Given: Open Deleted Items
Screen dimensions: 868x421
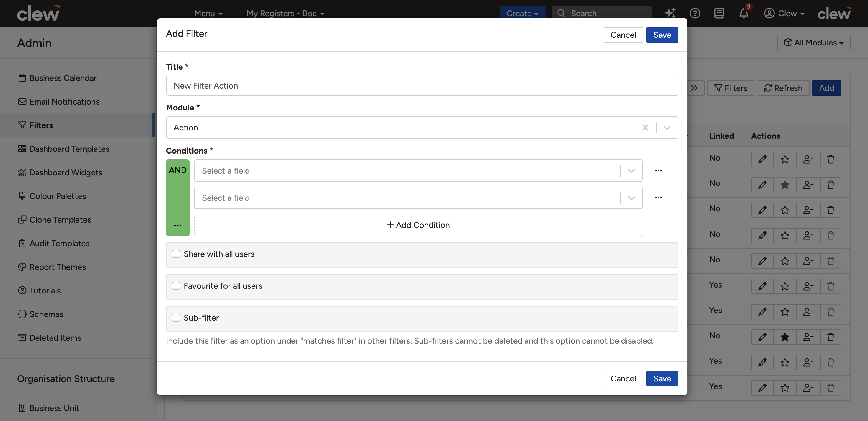Looking at the screenshot, I should pos(49,337).
